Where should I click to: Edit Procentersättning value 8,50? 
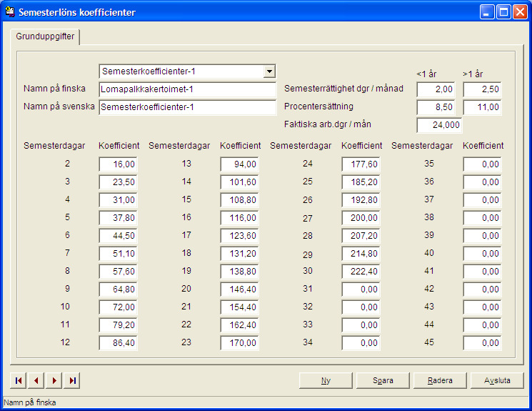pos(436,107)
